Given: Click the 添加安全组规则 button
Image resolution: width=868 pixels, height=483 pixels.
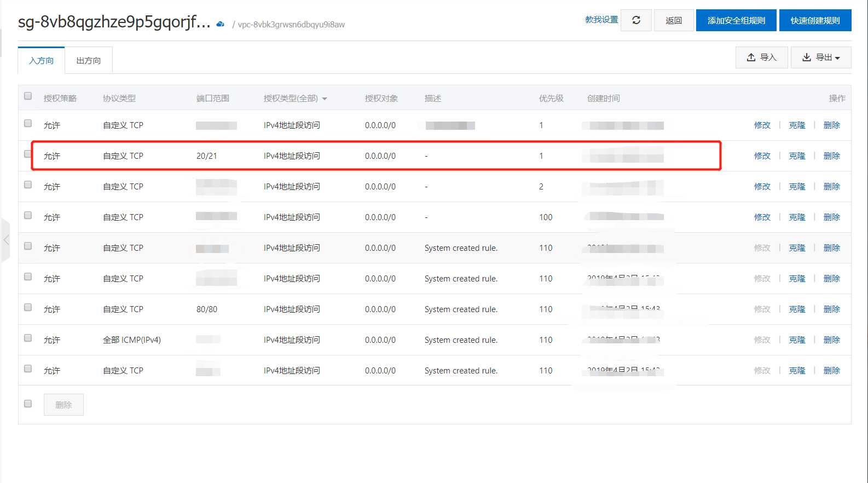Looking at the screenshot, I should (737, 20).
